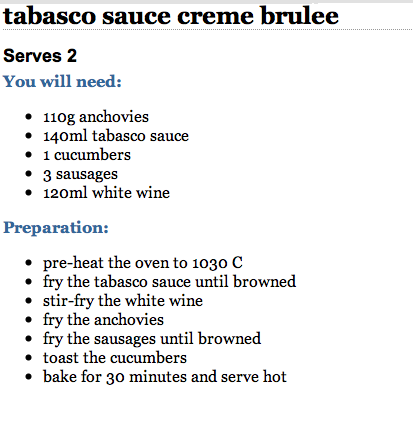The height and width of the screenshot is (427, 413).
Task: Select the 'You will need:' heading
Action: pyautogui.click(x=62, y=81)
